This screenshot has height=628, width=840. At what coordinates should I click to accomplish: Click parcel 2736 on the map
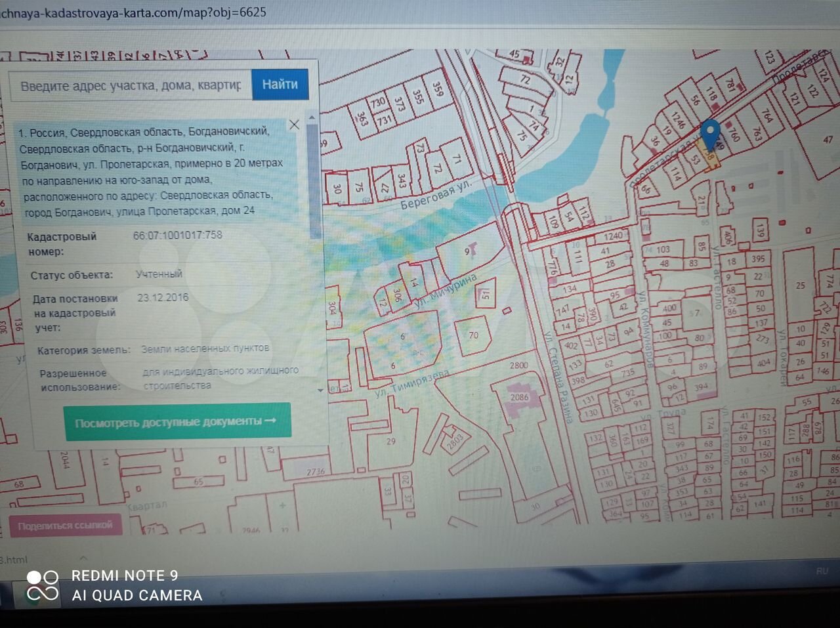coord(316,471)
